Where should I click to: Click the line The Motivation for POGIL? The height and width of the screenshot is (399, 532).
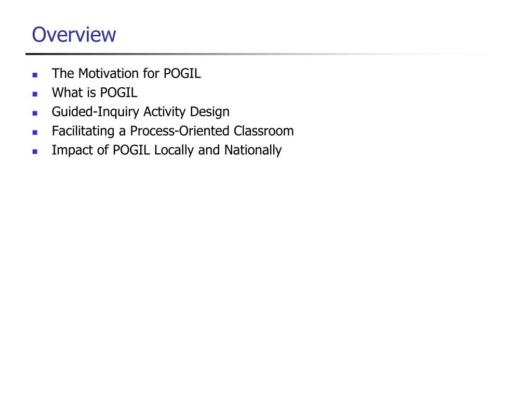tap(126, 74)
